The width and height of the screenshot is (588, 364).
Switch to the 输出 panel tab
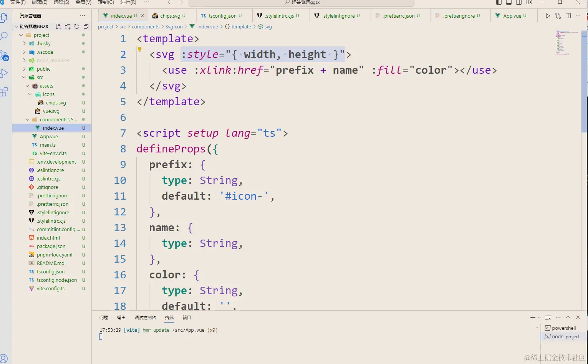point(121,317)
